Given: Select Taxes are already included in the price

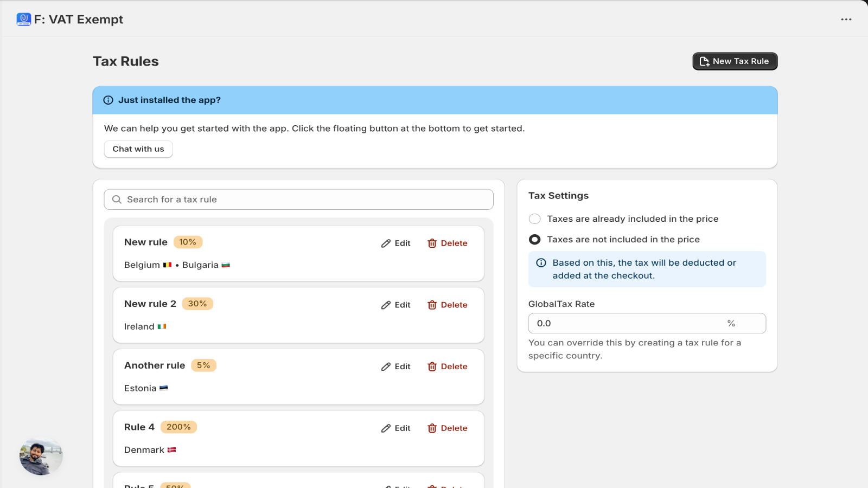Looking at the screenshot, I should tap(535, 219).
